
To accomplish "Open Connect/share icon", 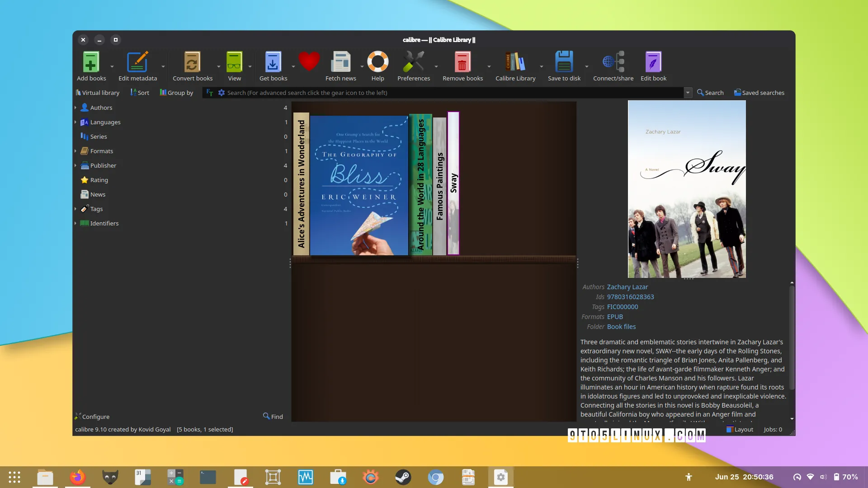I will tap(613, 62).
